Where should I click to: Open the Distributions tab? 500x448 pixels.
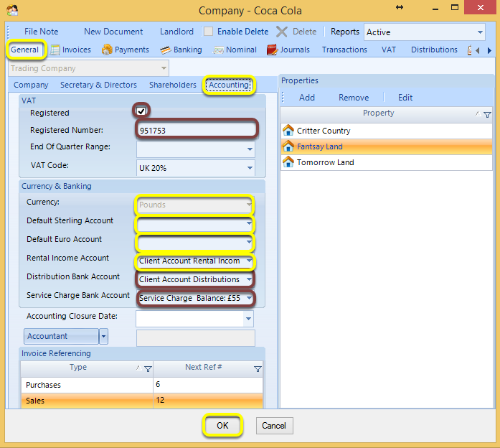pyautogui.click(x=434, y=50)
